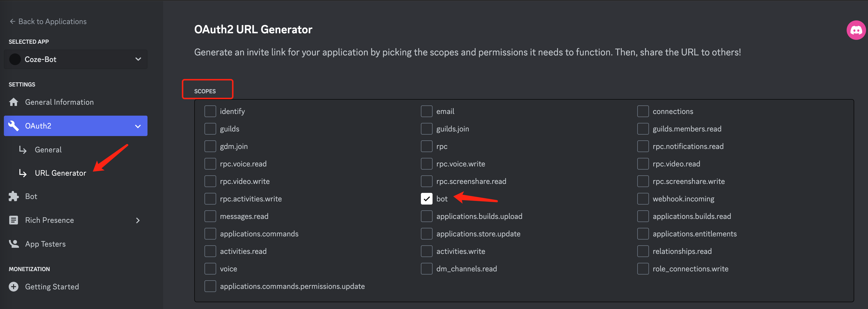Open the URL Generator sub-item
The image size is (868, 309).
(x=60, y=173)
